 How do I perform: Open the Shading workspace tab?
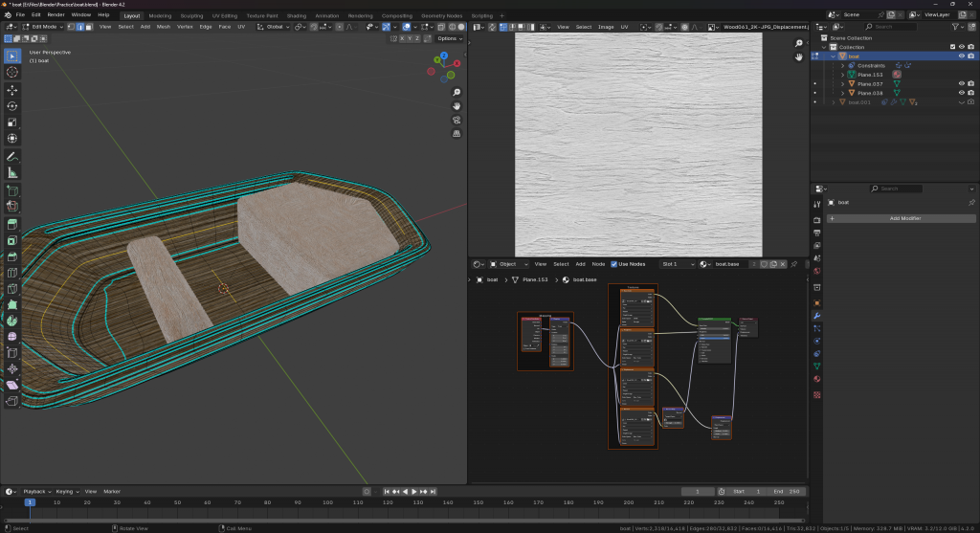click(297, 15)
